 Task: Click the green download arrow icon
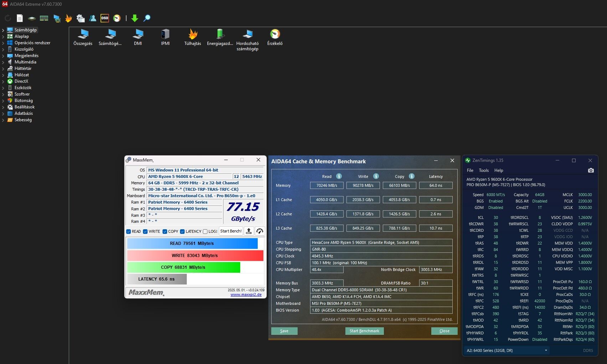[135, 18]
